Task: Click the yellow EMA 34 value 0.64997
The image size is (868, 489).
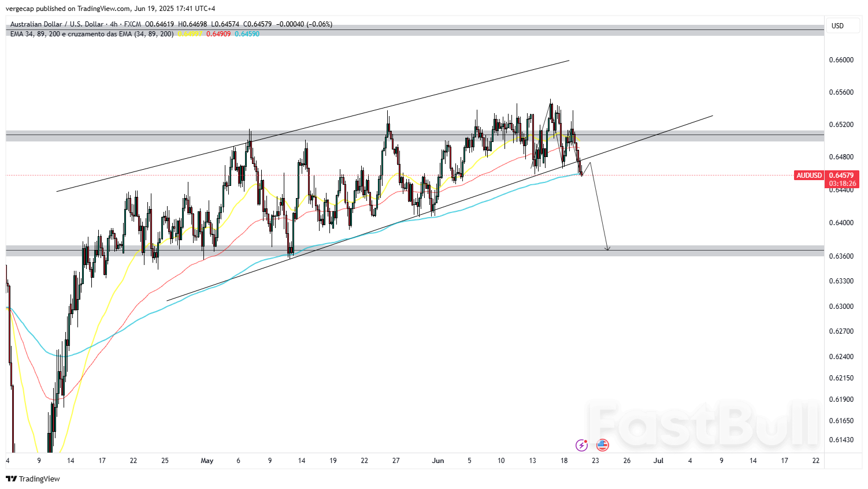Action: pos(190,34)
